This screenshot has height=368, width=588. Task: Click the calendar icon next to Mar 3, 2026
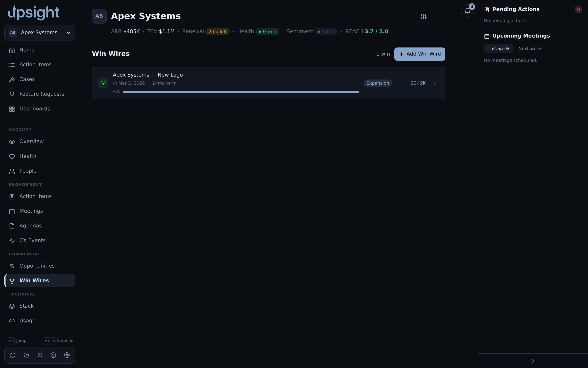coord(115,83)
